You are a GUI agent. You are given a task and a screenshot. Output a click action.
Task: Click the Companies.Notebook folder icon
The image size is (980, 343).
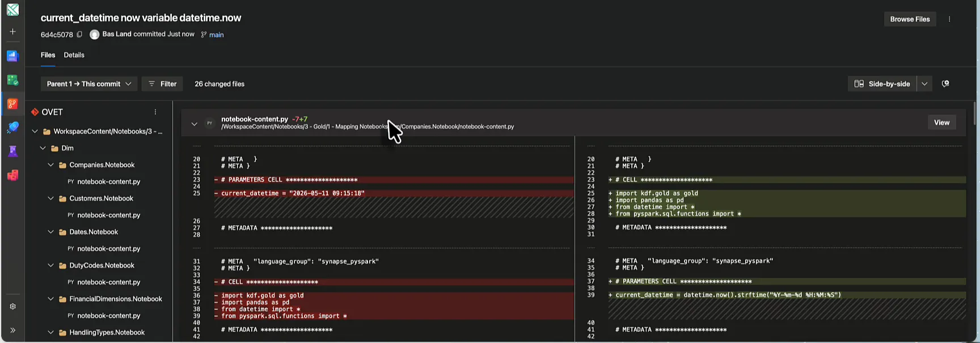point(63,165)
